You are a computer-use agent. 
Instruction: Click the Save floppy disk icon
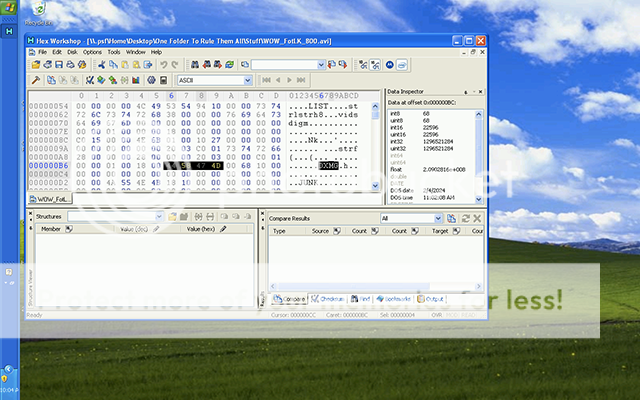coord(59,64)
